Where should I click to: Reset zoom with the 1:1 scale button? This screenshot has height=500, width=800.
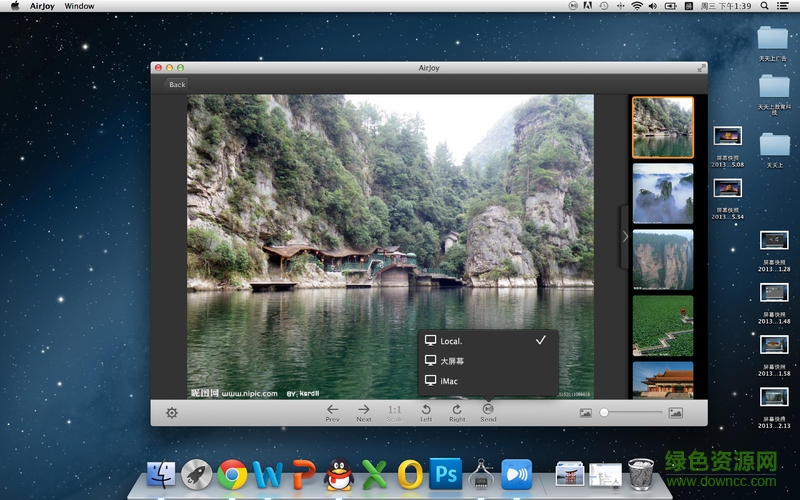point(395,410)
